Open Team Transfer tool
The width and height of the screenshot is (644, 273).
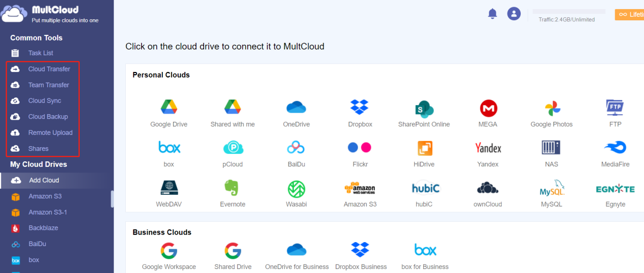click(x=49, y=85)
